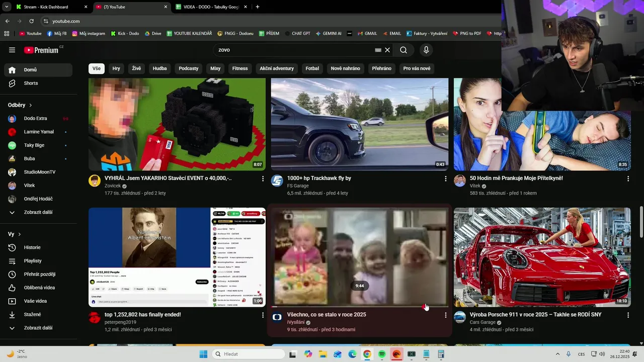Open Microsoft Edge from the taskbar

pos(352,354)
